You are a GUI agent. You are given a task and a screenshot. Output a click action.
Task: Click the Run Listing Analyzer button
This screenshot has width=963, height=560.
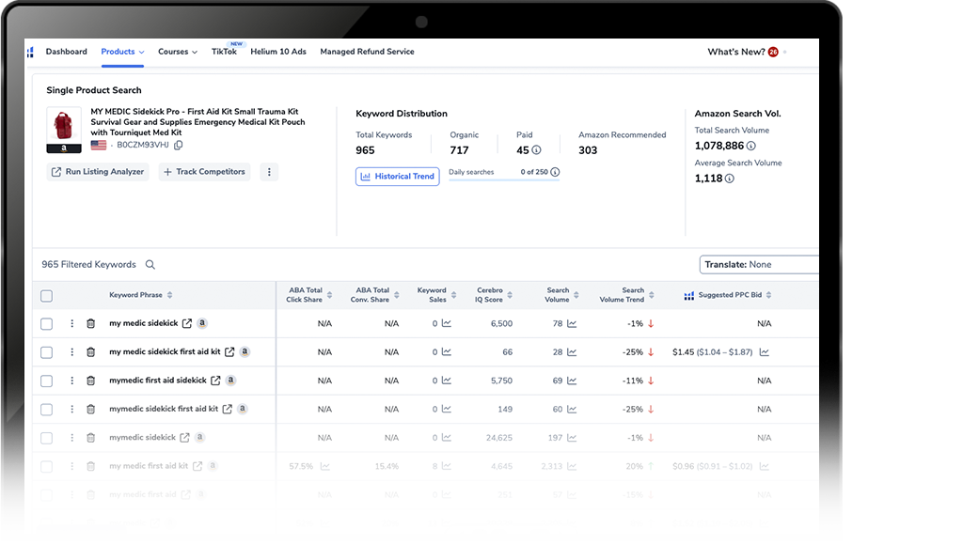pyautogui.click(x=98, y=172)
